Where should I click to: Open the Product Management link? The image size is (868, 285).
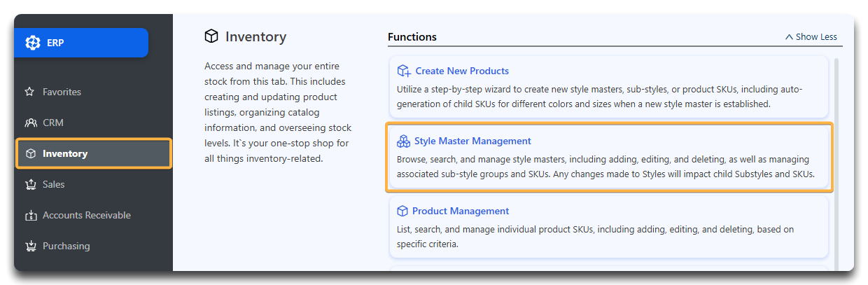(461, 211)
